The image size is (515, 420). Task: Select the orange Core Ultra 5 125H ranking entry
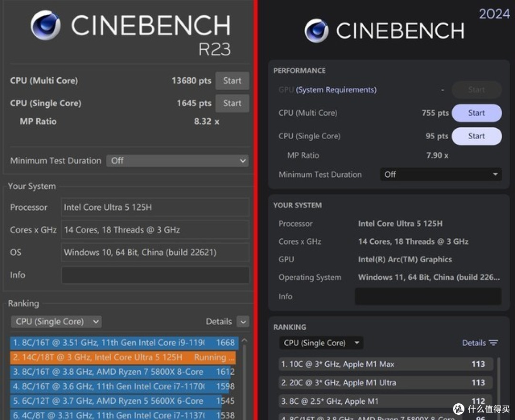tap(123, 357)
